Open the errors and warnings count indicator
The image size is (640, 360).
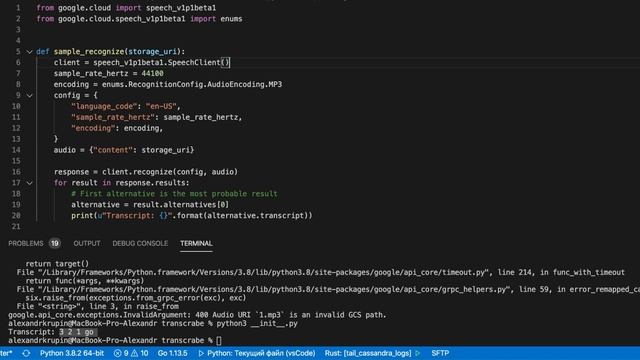pyautogui.click(x=131, y=353)
